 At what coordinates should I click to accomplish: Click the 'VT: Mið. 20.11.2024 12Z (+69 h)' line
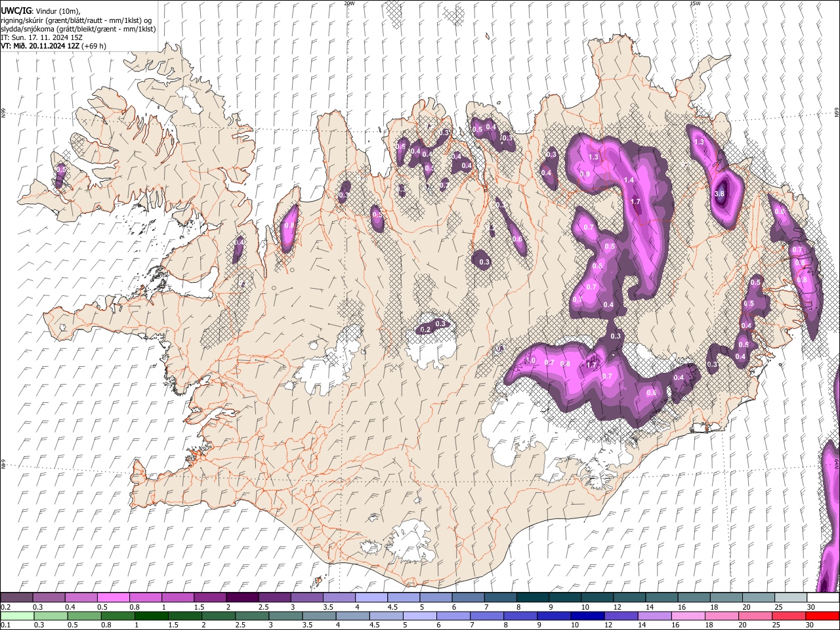[53, 46]
